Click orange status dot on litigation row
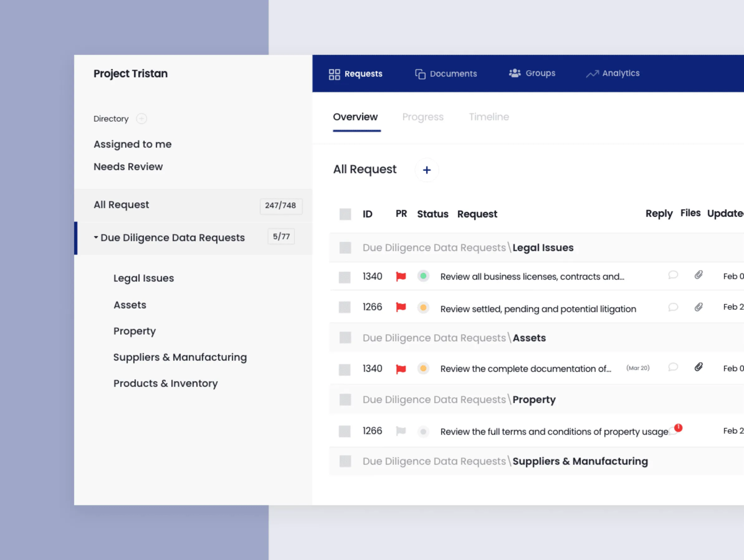This screenshot has height=560, width=744. pyautogui.click(x=423, y=307)
